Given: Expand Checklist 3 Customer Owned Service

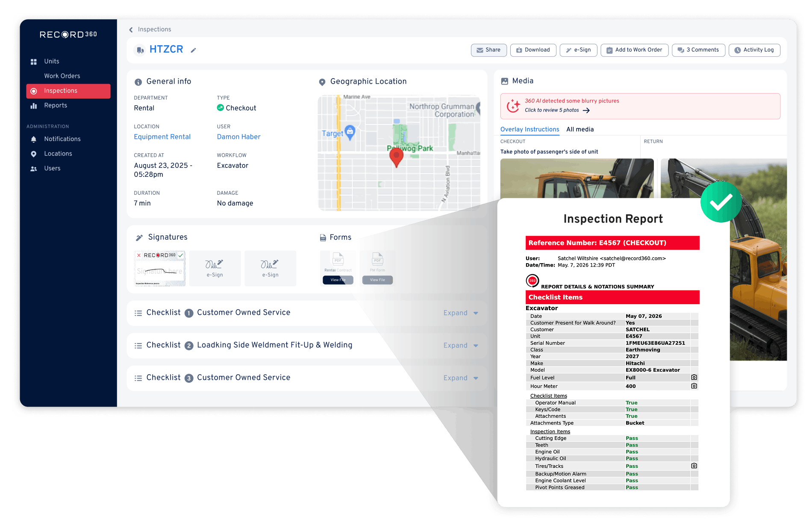Looking at the screenshot, I should [460, 378].
